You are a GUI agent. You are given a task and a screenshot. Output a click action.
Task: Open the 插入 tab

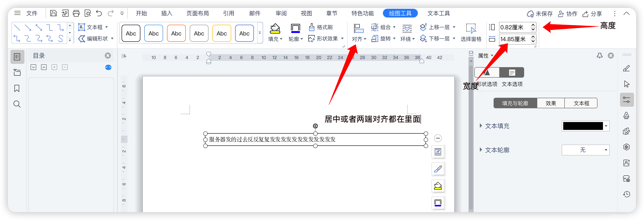point(167,13)
